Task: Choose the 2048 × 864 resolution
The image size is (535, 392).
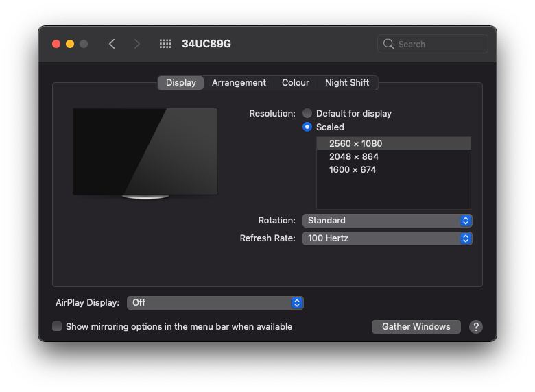Action: coord(394,156)
